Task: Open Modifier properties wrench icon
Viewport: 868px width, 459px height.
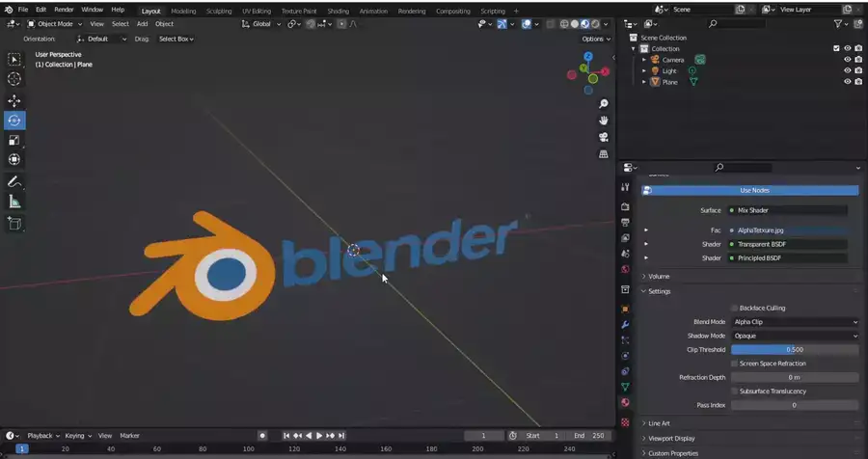Action: pyautogui.click(x=625, y=324)
